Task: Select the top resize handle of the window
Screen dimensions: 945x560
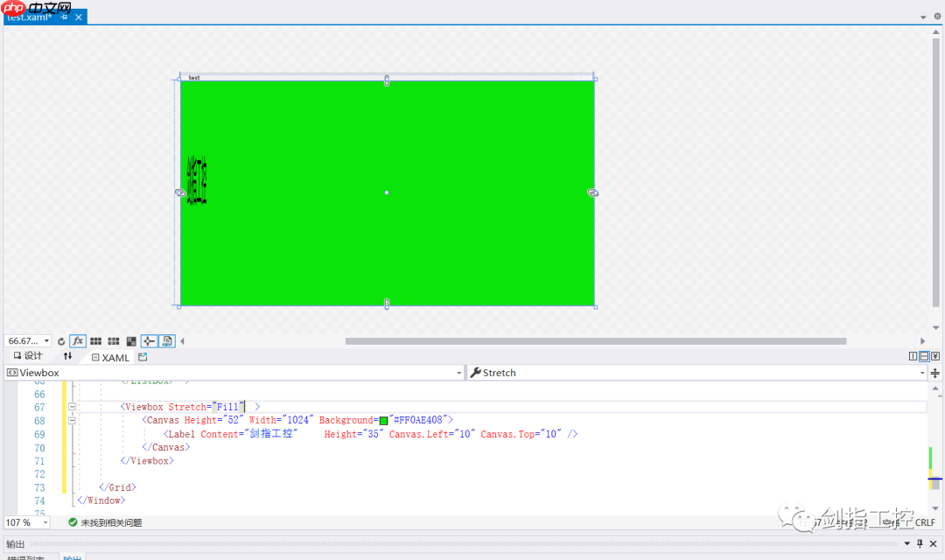Action: [387, 80]
